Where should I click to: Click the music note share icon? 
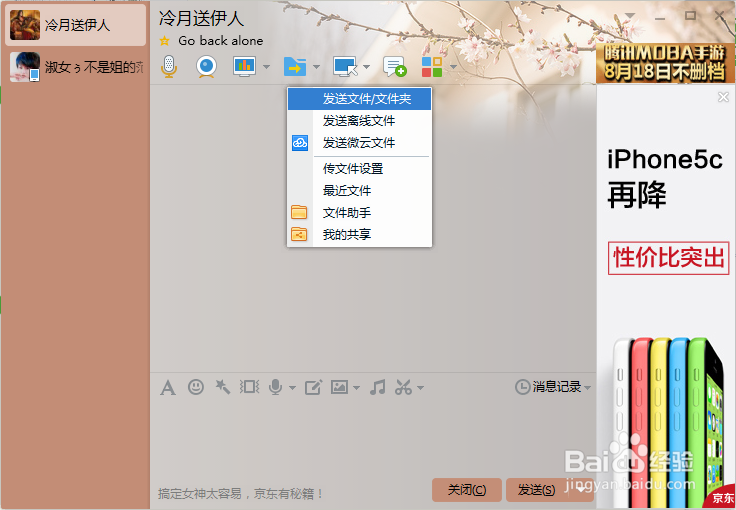[x=377, y=387]
